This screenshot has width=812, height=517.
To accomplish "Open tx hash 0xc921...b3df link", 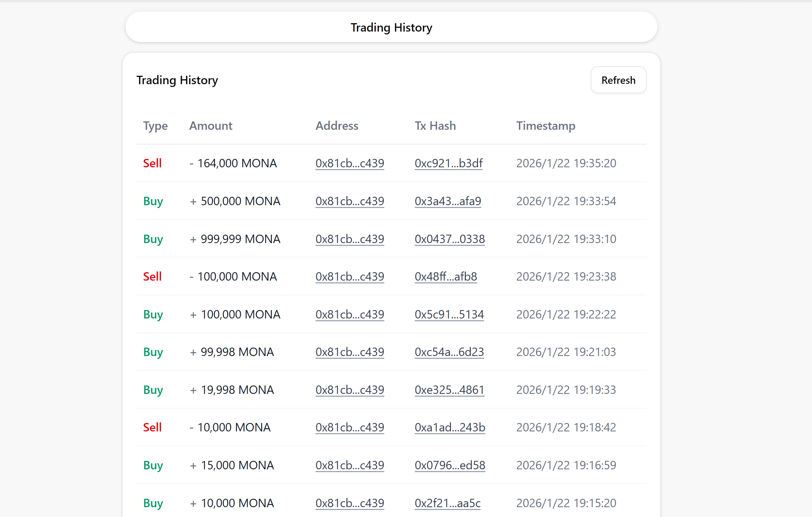I will point(448,163).
